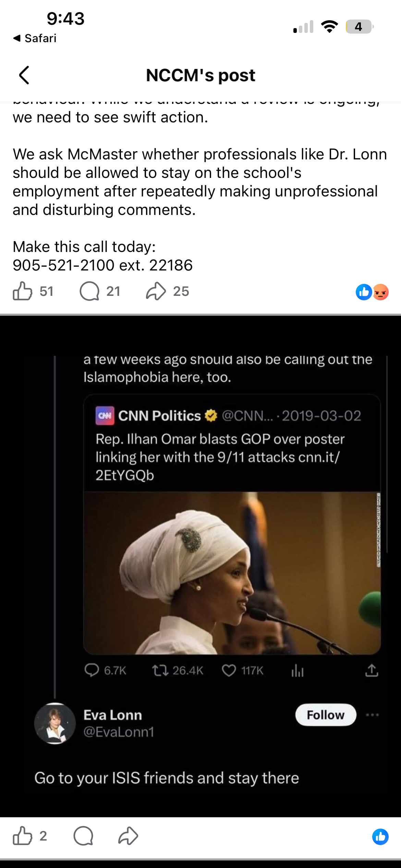Viewport: 401px width, 868px height.
Task: Tap the tweet analytics bar chart icon
Action: coord(297,671)
